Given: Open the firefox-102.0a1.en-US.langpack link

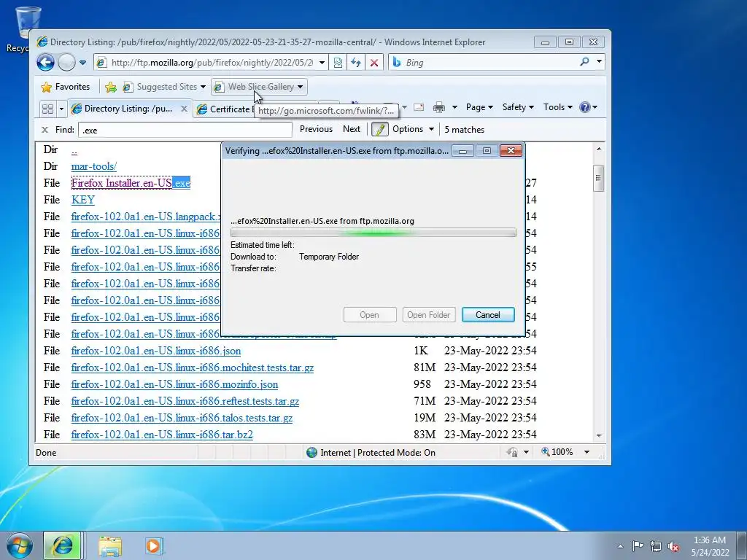Looking at the screenshot, I should [x=145, y=217].
